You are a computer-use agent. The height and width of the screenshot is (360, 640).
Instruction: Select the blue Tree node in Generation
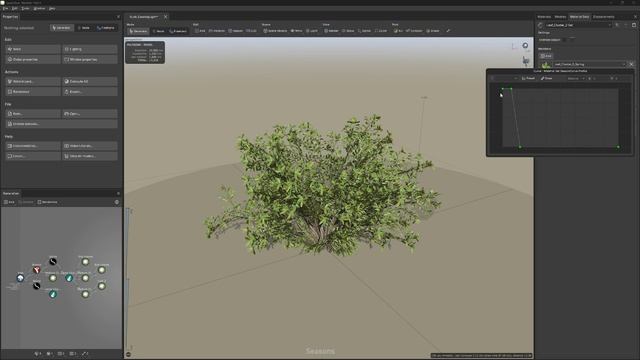pos(20,278)
